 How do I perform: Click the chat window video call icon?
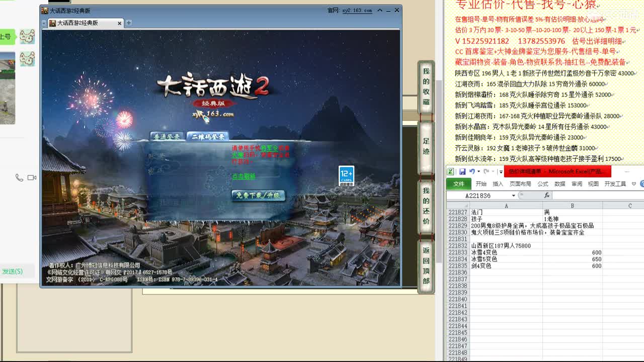click(32, 177)
